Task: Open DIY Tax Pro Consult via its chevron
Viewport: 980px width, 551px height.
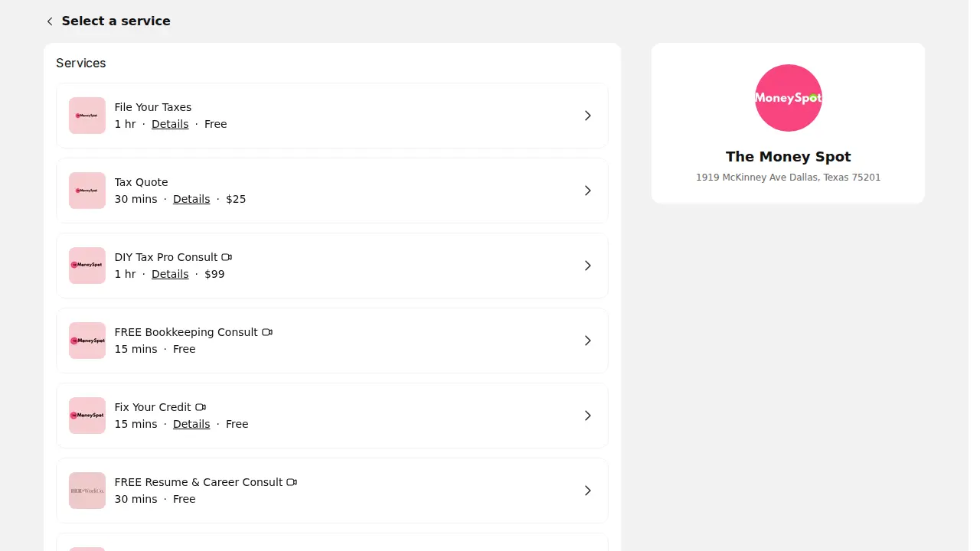Action: point(588,266)
